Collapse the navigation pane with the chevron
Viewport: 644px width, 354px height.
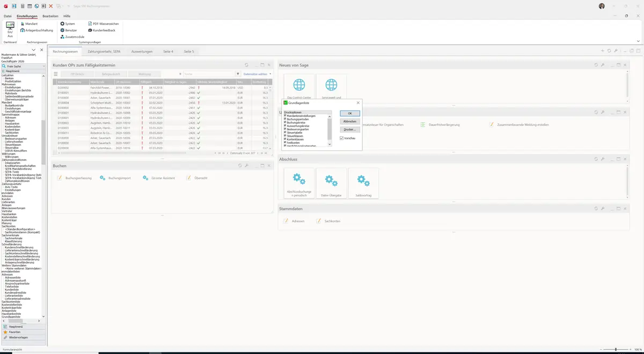click(x=34, y=50)
